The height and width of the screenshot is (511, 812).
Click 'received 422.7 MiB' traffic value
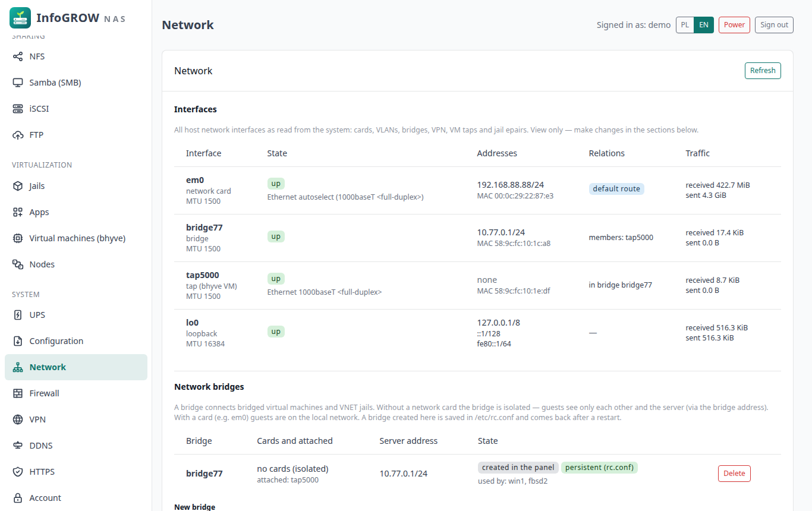pyautogui.click(x=718, y=185)
